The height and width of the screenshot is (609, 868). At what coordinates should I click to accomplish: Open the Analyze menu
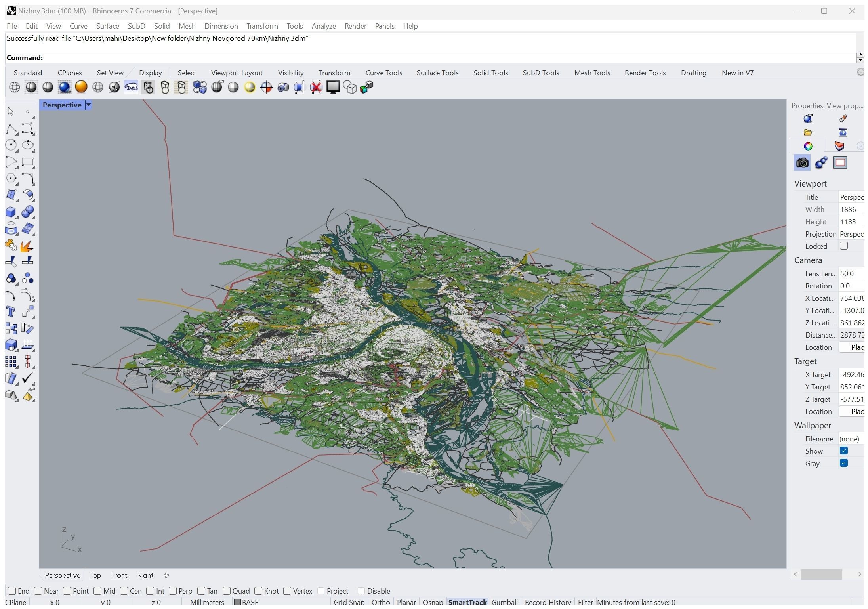[x=324, y=26]
